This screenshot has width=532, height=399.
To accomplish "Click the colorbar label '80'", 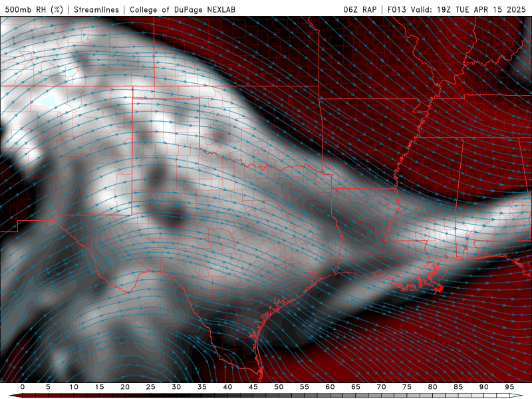I will click(x=432, y=387).
